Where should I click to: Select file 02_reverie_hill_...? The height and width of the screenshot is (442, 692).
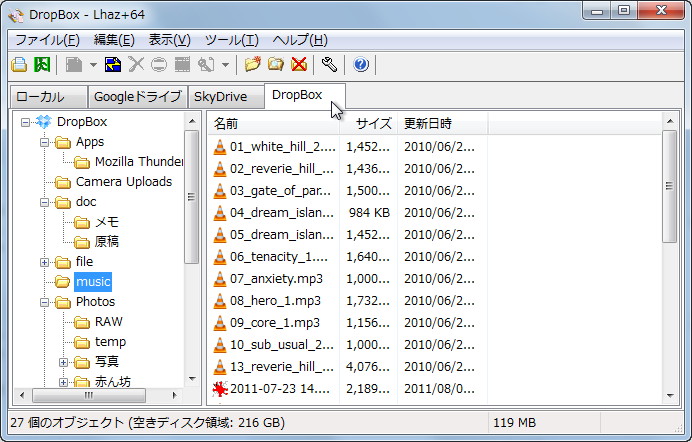pos(282,169)
